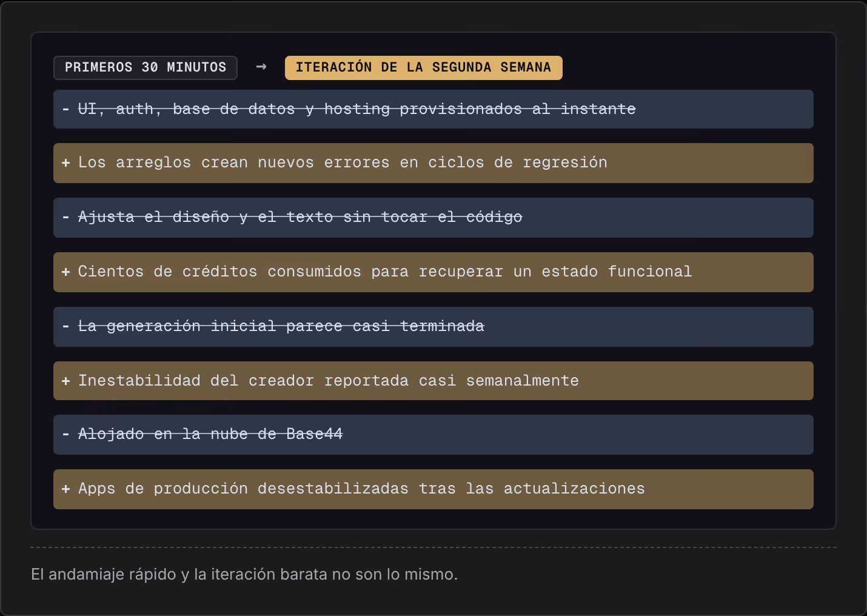Click the struck-through line "UI, auth, base de datos y hosting provisionados al instante"
867x616 pixels.
click(433, 109)
